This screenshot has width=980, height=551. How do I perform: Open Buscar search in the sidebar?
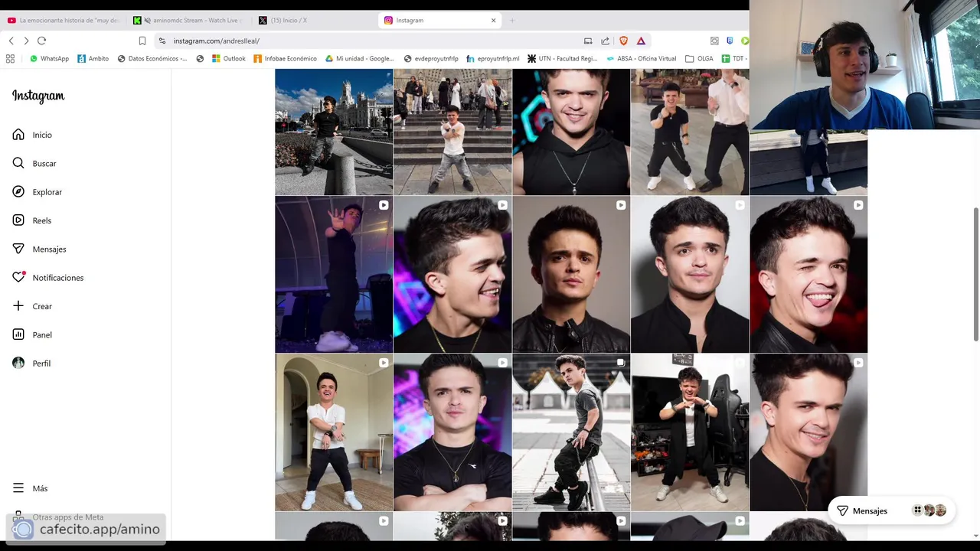click(34, 163)
